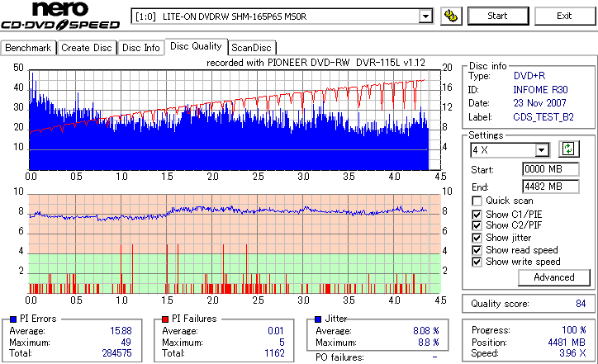Click the PI Errors maximum 49
The width and height of the screenshot is (598, 364).
(x=126, y=343)
